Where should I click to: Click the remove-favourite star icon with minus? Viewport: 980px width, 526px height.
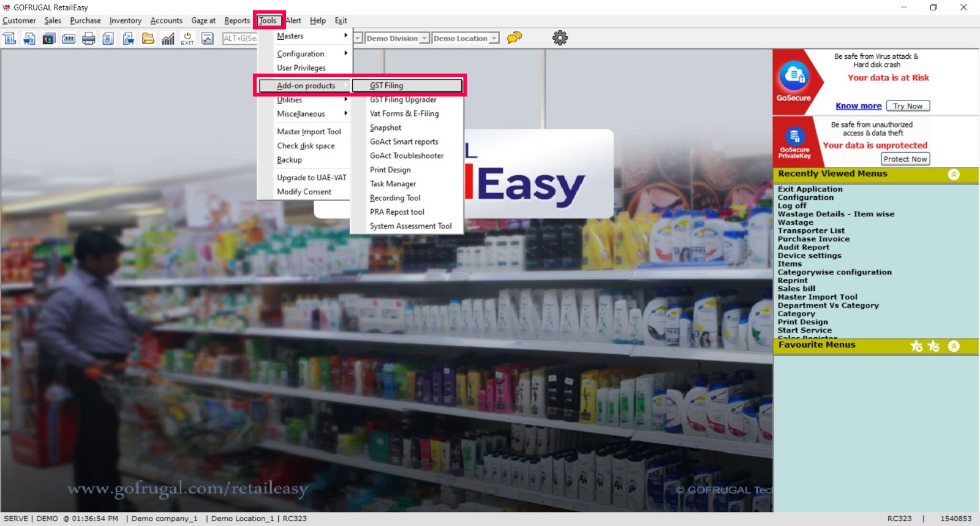click(x=933, y=346)
